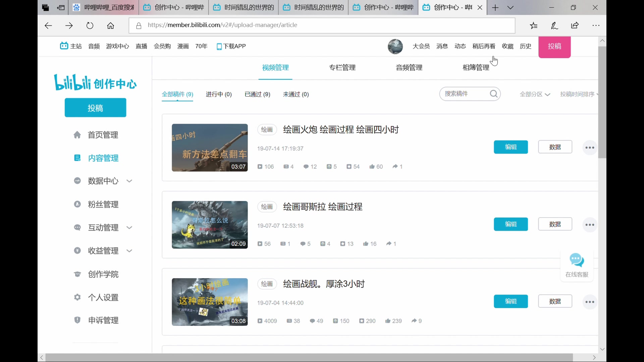
Task: Click the 创作学院 graduation icon
Action: [x=77, y=274]
